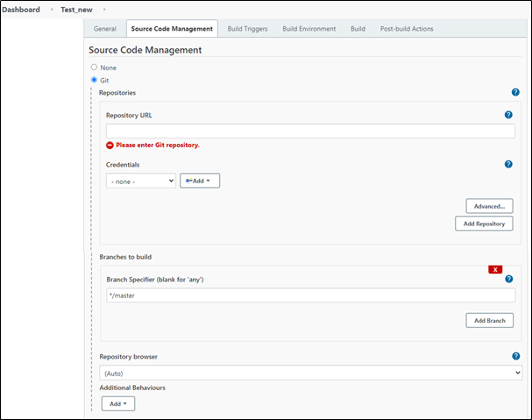Open help icon for Branch Specifier

[x=508, y=279]
